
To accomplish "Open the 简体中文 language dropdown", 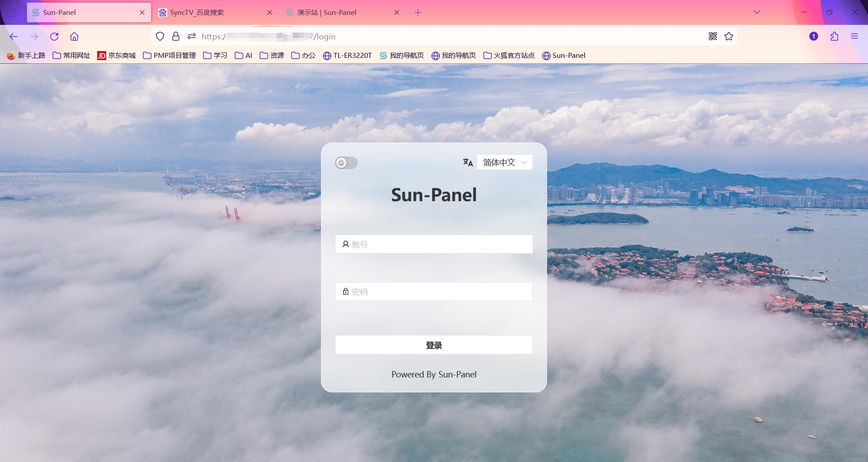I will [505, 162].
